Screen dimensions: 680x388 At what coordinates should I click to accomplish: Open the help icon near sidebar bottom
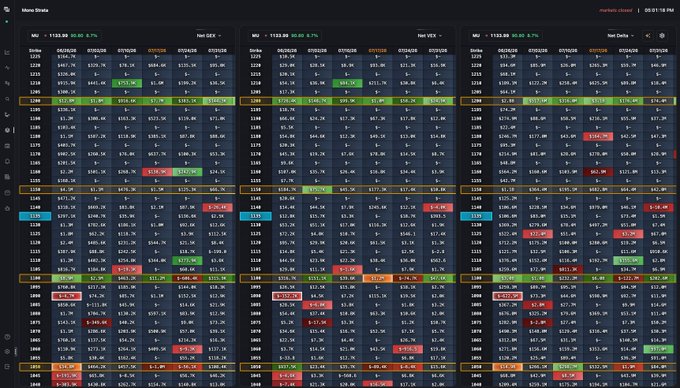7,337
